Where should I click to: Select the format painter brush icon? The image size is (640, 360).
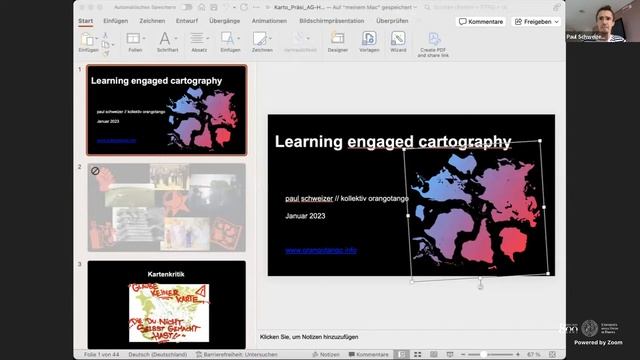[106, 53]
